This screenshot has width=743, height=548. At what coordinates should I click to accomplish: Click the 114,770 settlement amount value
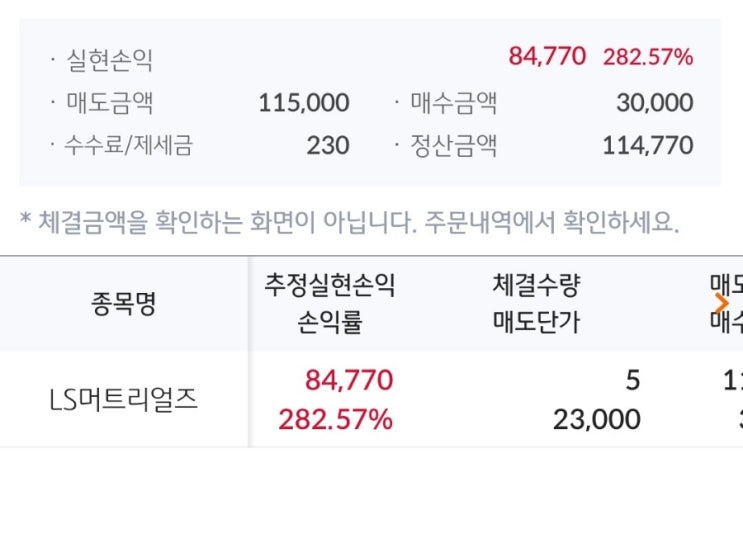tap(647, 146)
